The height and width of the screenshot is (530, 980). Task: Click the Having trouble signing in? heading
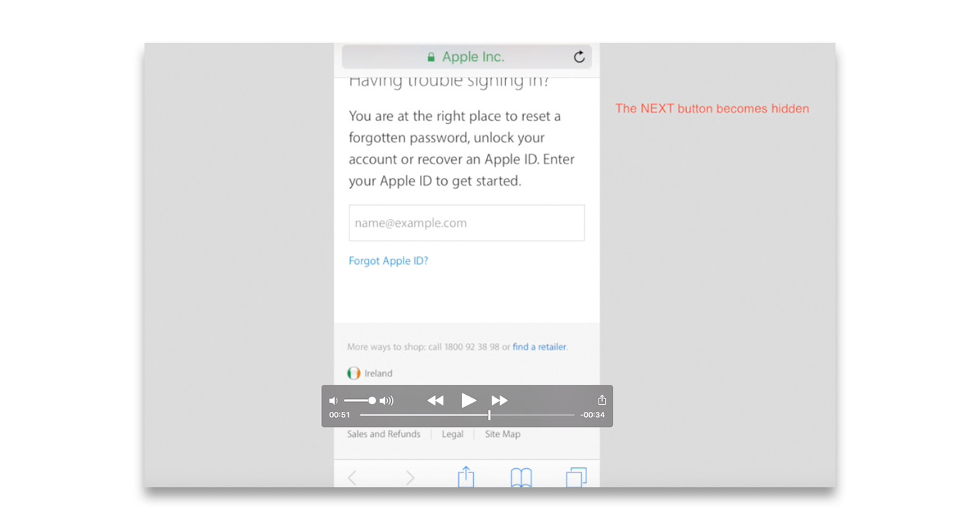(449, 82)
